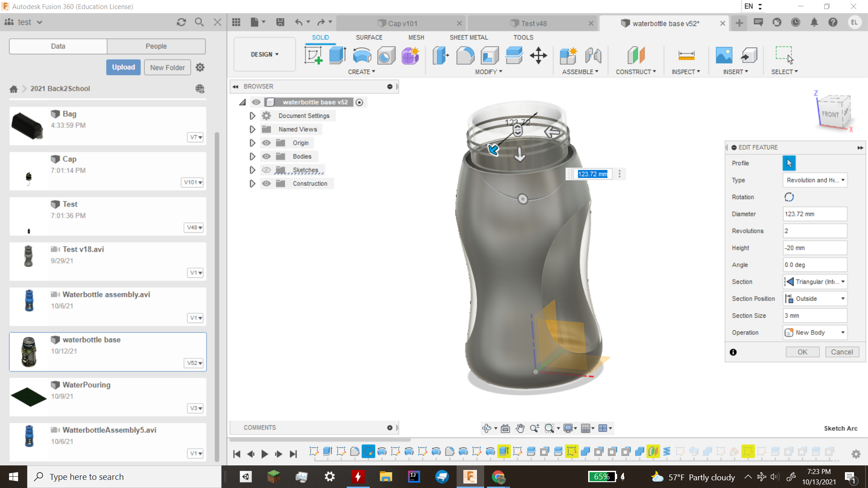
Task: Select the Create Sketch tool
Action: point(313,55)
